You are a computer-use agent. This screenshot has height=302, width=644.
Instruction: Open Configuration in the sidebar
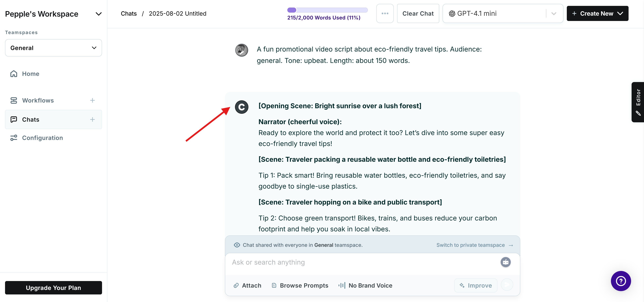pyautogui.click(x=42, y=138)
